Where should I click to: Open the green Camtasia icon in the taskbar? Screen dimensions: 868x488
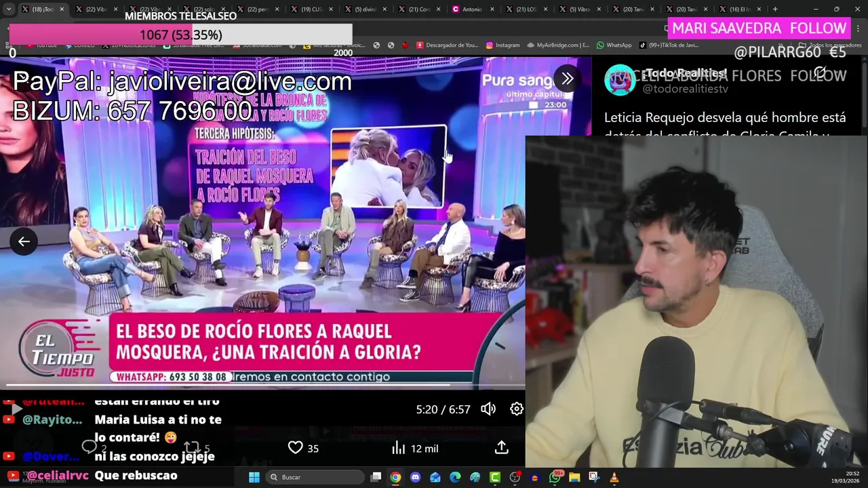point(495,477)
